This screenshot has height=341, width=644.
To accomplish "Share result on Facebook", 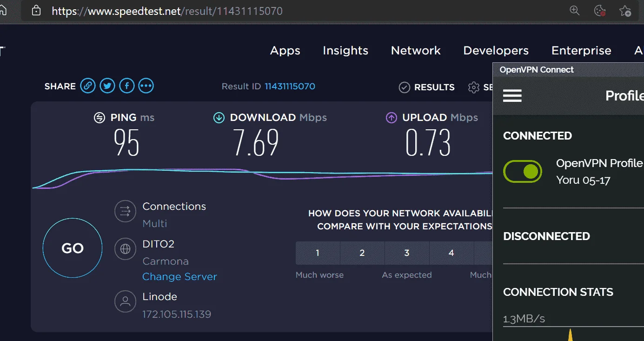I will click(127, 86).
